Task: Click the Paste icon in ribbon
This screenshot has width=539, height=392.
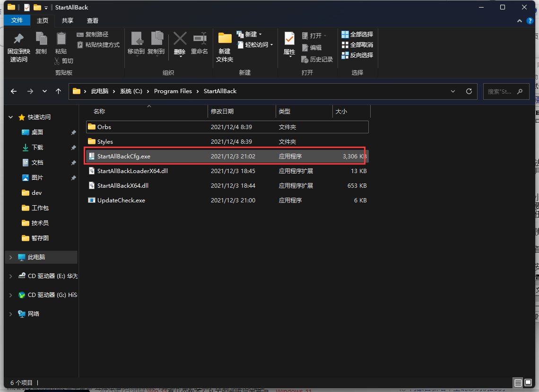Action: 61,39
